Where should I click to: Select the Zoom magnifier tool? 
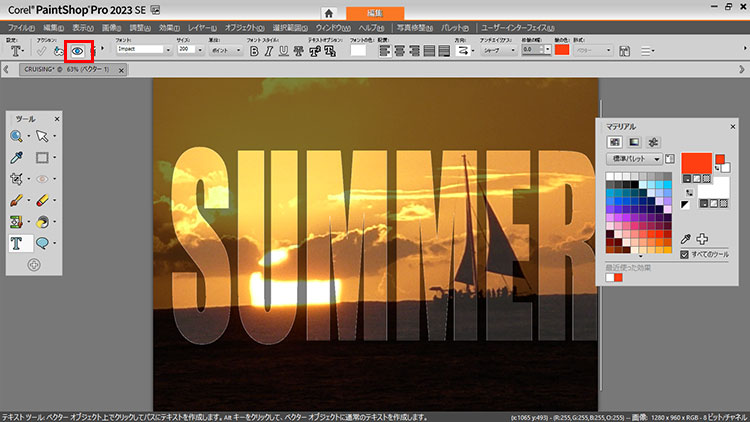click(x=18, y=136)
